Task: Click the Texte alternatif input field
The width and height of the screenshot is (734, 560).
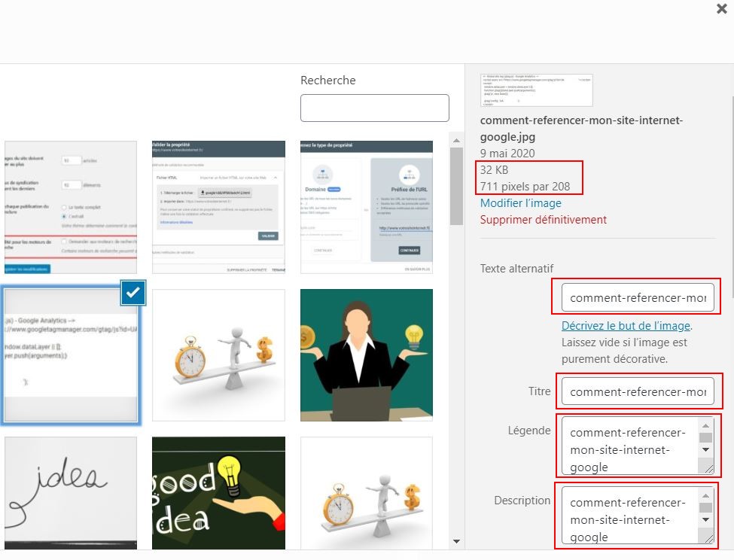Action: click(638, 297)
